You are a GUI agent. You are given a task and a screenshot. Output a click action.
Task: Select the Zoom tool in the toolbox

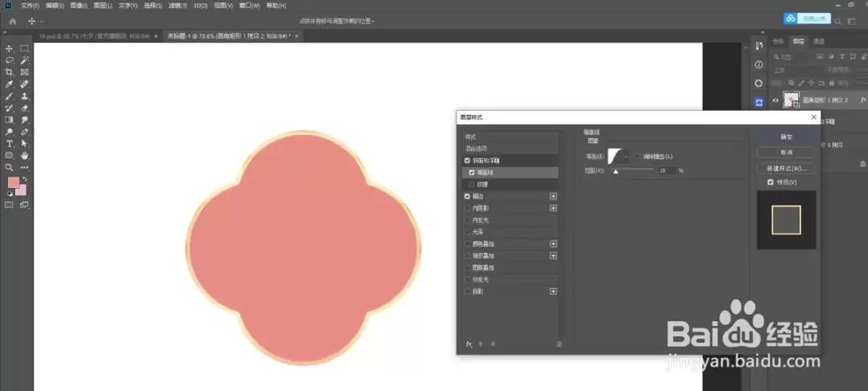click(x=10, y=168)
